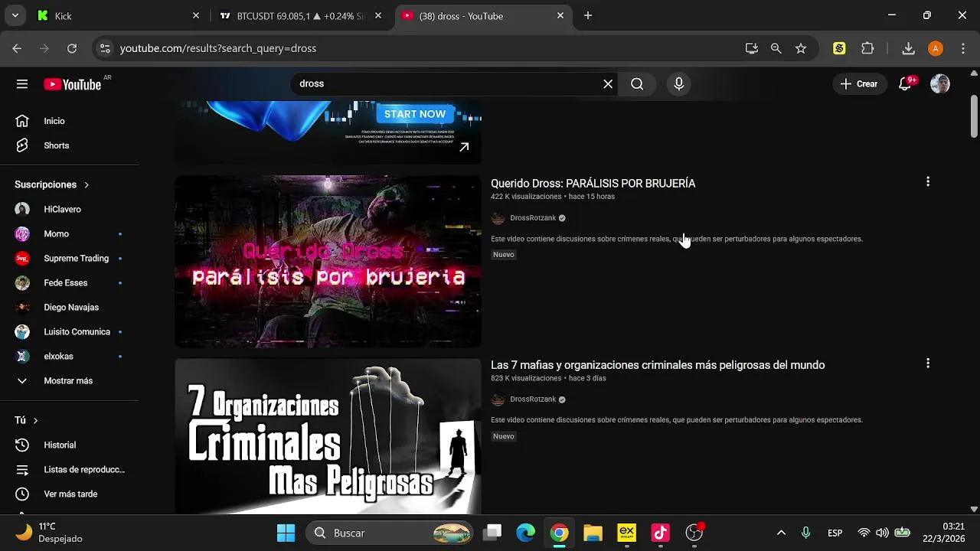Open Parálisis por brujería video thumbnail
Screen dimensions: 980x551
[328, 262]
